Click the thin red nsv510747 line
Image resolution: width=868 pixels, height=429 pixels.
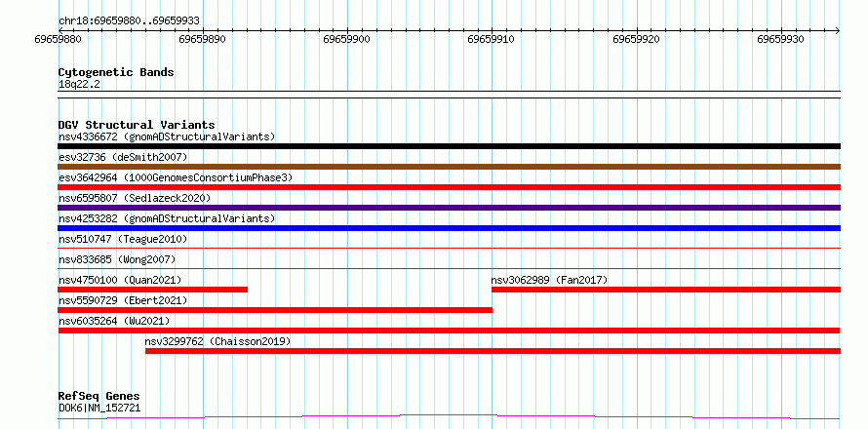449,249
